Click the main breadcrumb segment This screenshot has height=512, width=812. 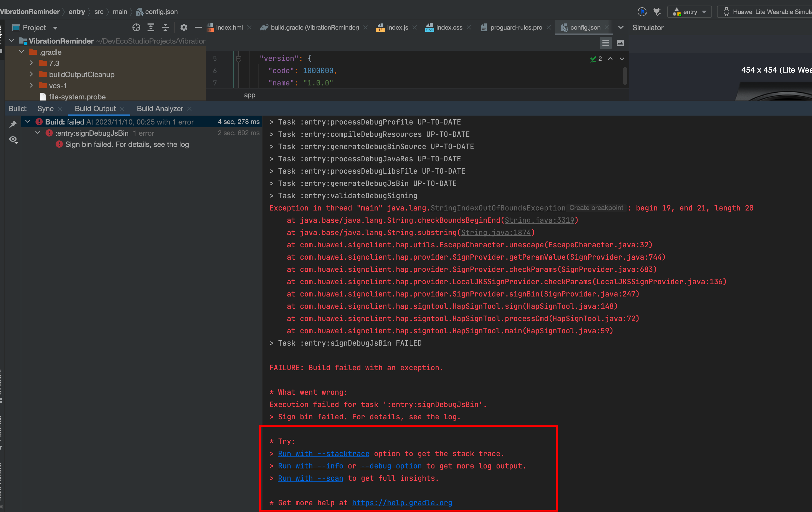pyautogui.click(x=120, y=12)
